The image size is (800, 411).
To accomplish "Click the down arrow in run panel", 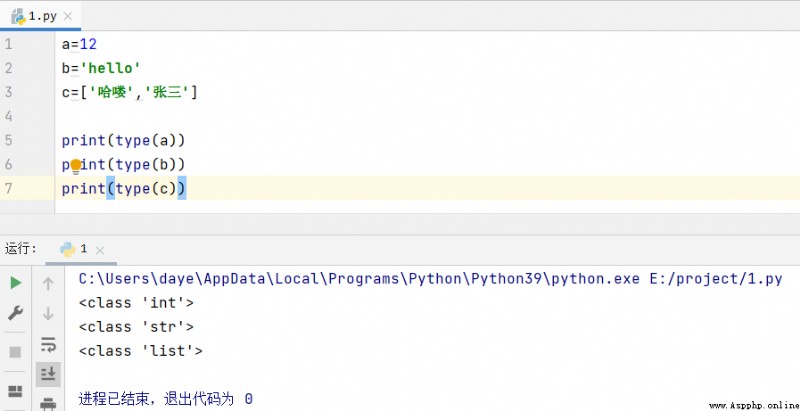I will click(48, 313).
